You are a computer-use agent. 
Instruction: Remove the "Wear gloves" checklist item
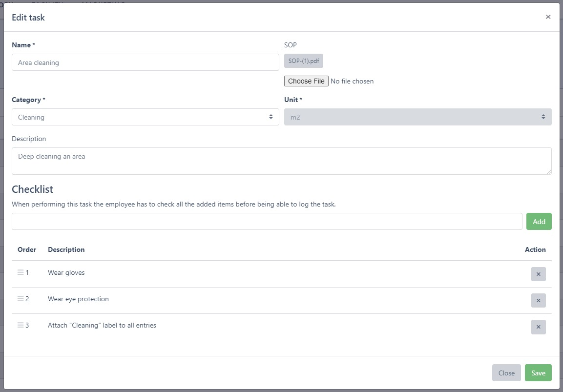point(538,274)
